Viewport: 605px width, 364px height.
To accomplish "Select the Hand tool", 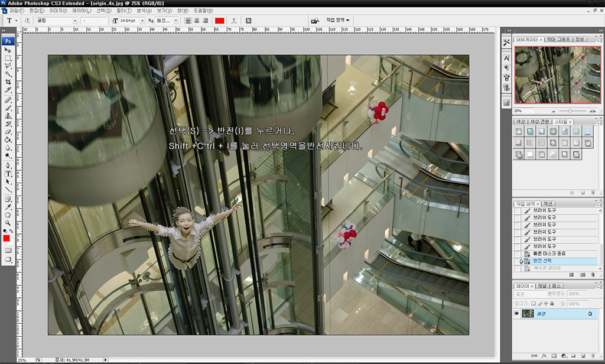I will point(8,215).
